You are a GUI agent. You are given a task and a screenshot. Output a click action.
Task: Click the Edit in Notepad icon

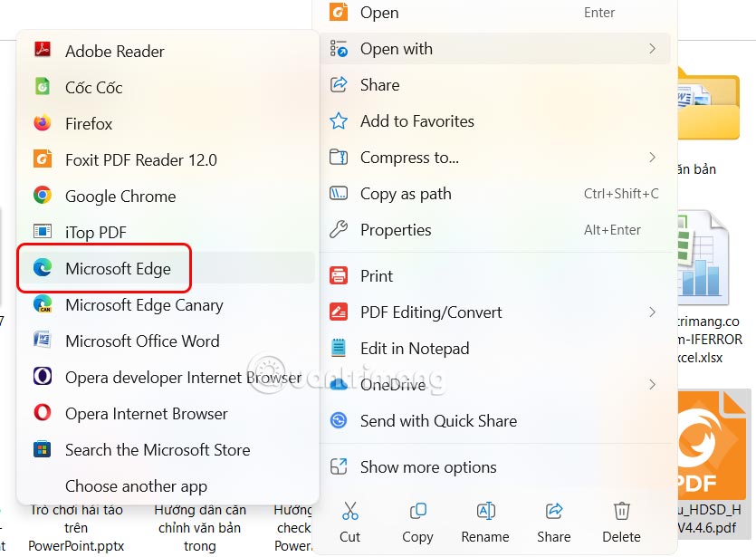(339, 348)
